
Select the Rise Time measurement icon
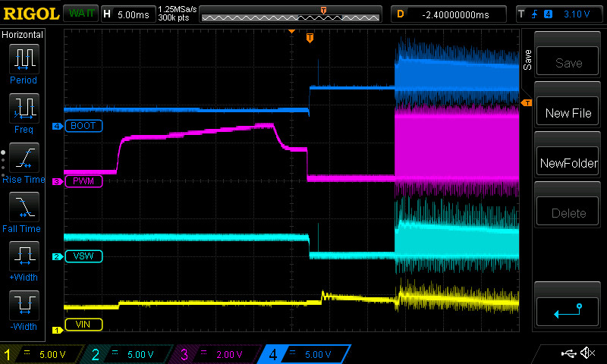coord(24,158)
